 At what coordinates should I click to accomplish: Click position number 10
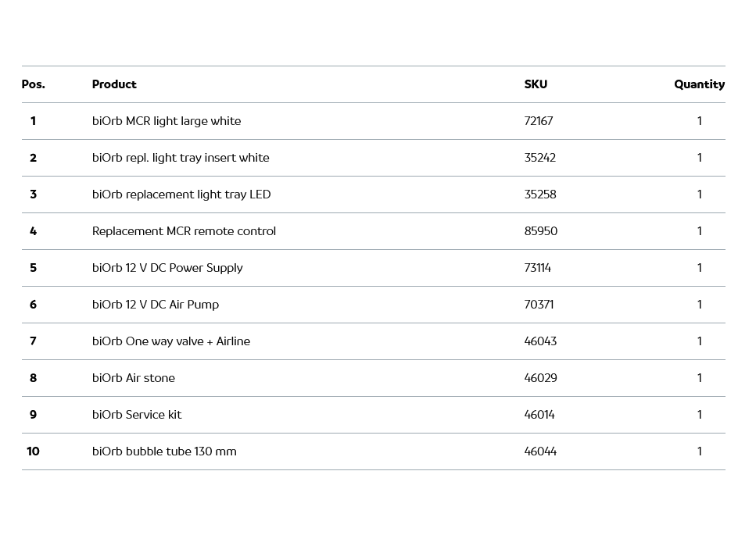tap(33, 451)
